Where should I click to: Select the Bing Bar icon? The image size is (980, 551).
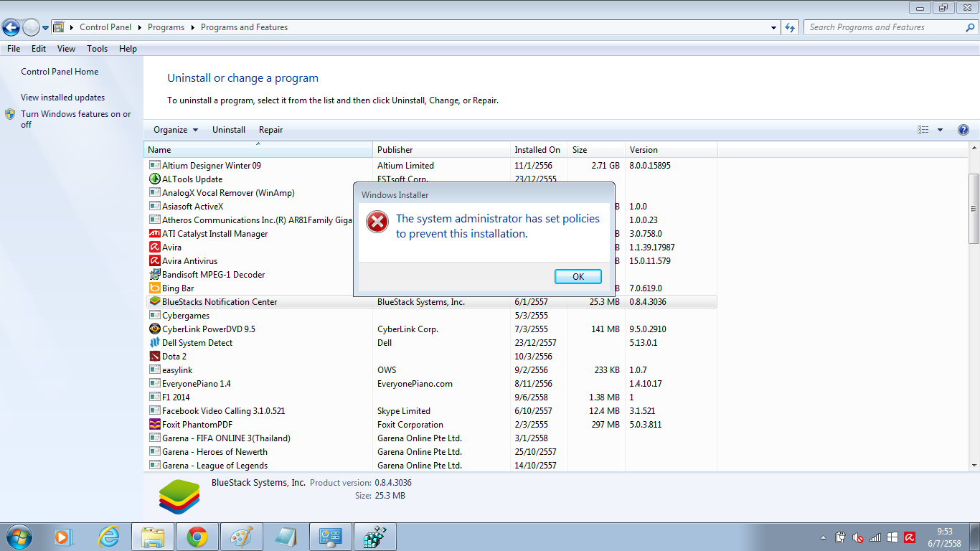pyautogui.click(x=154, y=288)
